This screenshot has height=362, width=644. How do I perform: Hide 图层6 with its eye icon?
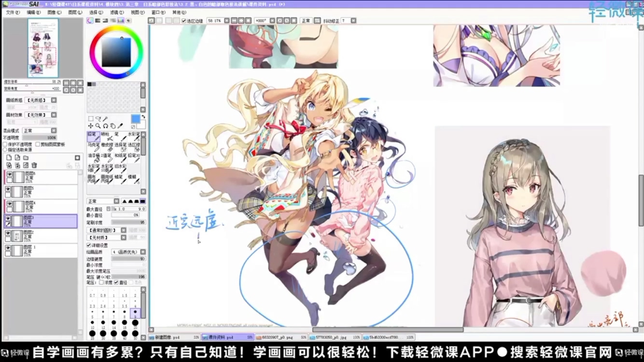pyautogui.click(x=9, y=174)
